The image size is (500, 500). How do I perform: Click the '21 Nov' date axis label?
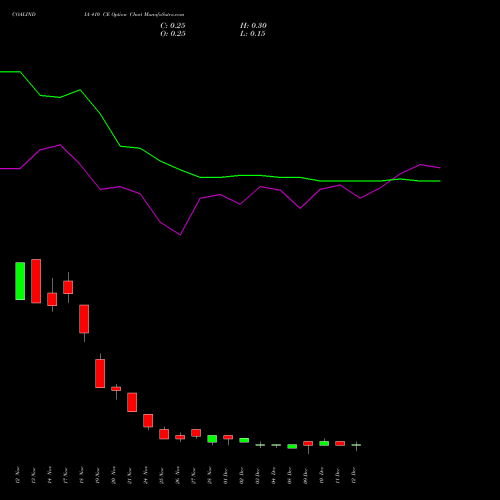(130, 475)
